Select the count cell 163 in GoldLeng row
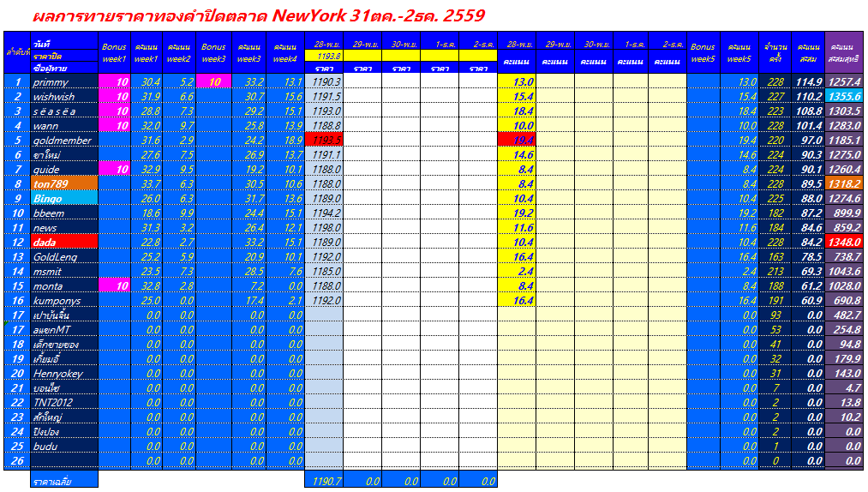The height and width of the screenshot is (492, 868). point(775,256)
